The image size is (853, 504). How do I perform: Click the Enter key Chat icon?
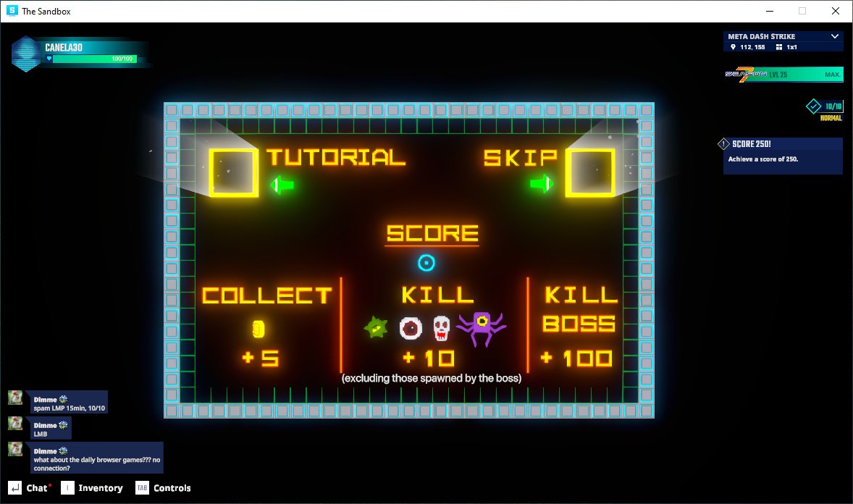pos(14,487)
